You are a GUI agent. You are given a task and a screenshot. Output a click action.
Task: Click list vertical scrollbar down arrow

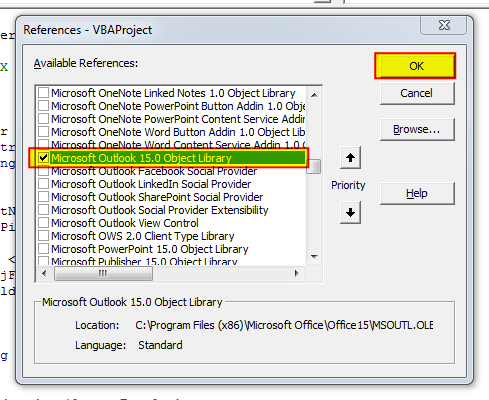(314, 257)
